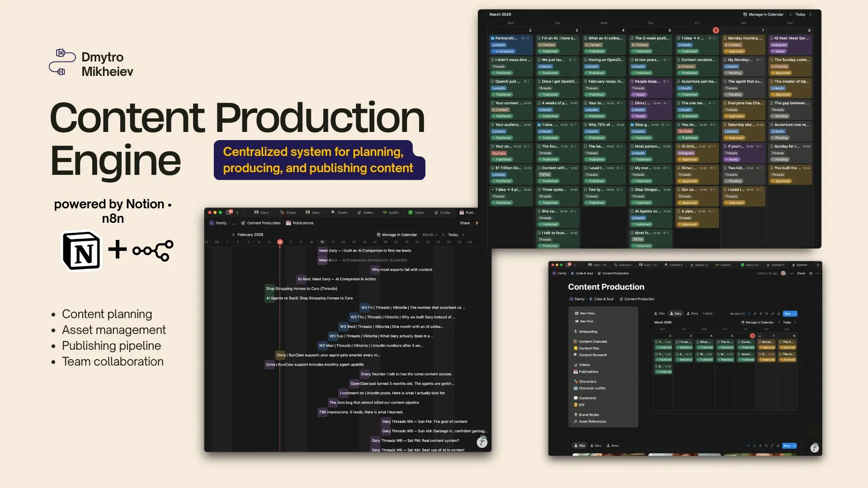The height and width of the screenshot is (488, 868).
Task: Expand double-chevron beside February 2026
Action: 233,235
